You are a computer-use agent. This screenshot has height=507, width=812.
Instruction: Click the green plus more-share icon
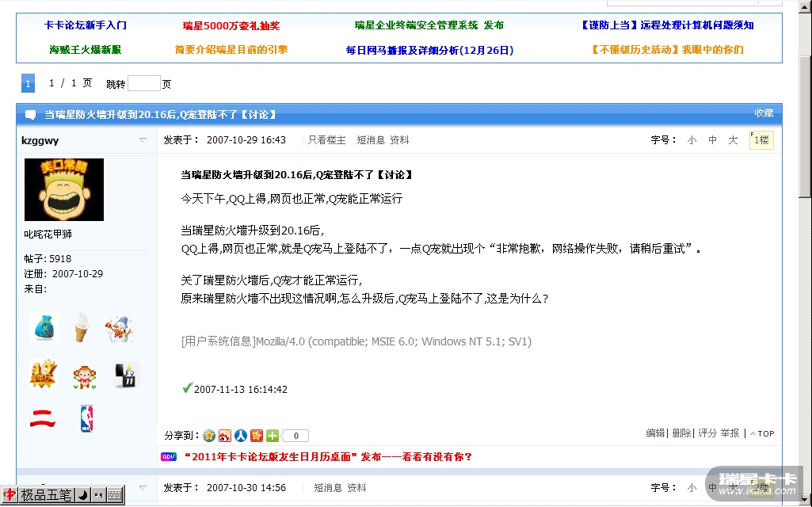tap(273, 436)
